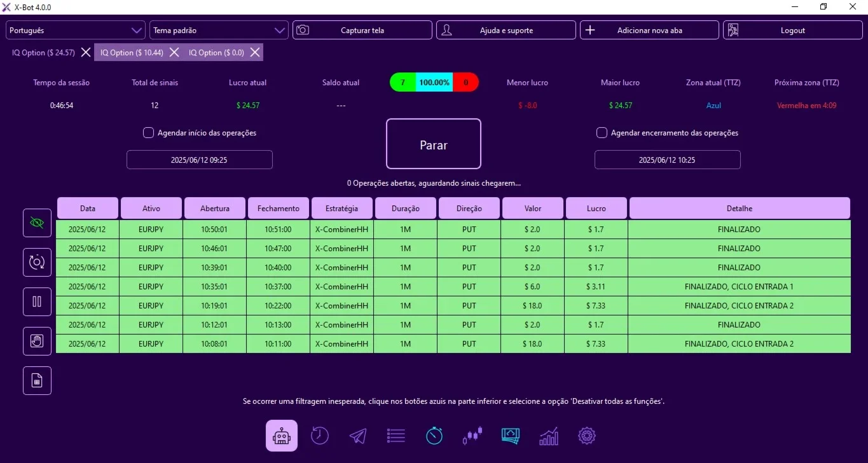Switch to IQ Option ($ 10.44) tab

(131, 53)
